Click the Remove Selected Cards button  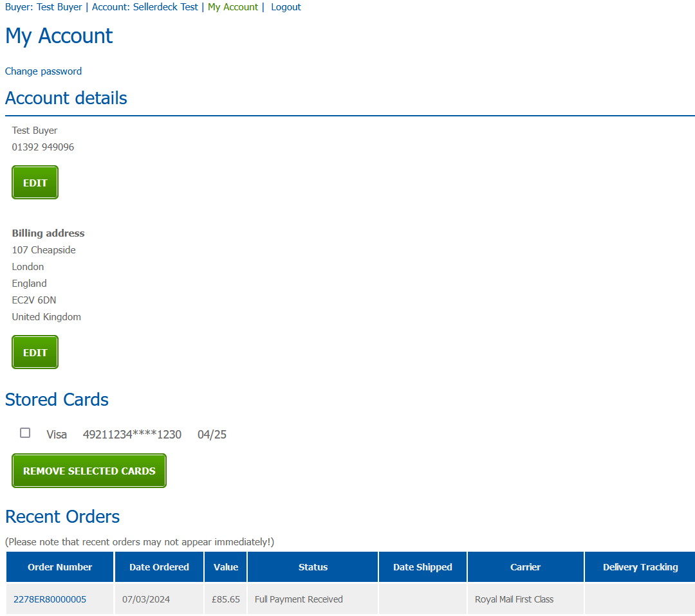pos(89,471)
